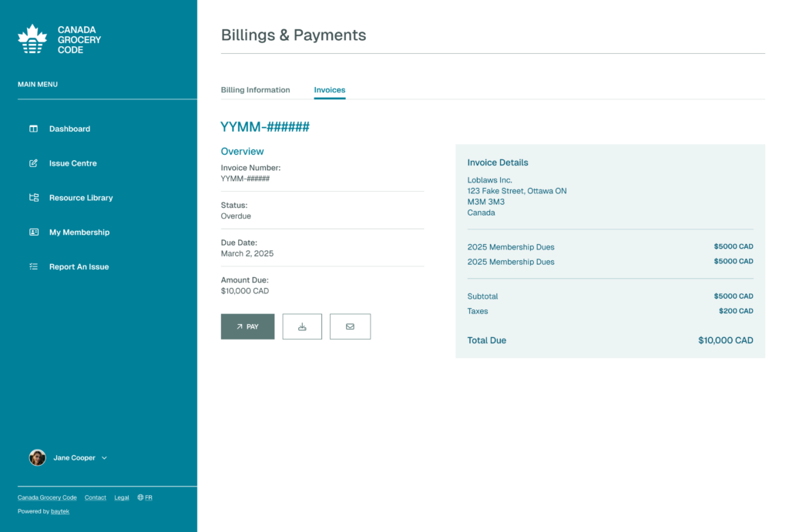Screen dimensions: 789x532
Task: Email the invoice using envelope icon button
Action: (350, 326)
